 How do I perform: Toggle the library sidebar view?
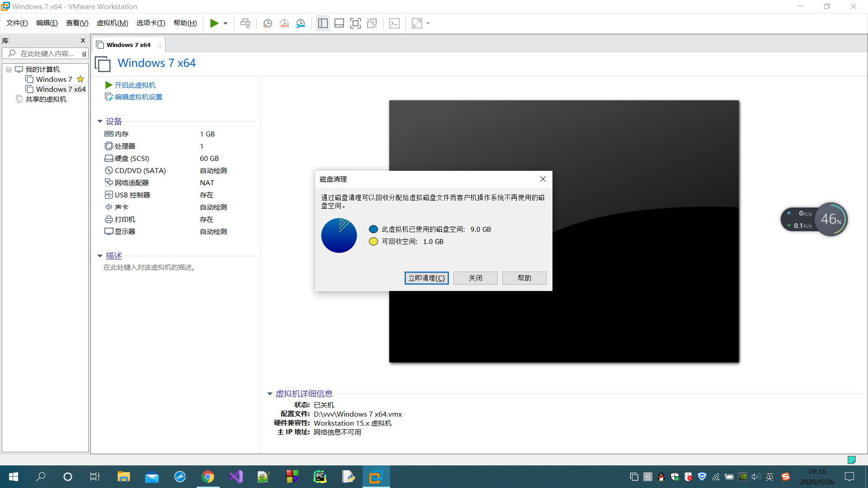pos(323,23)
